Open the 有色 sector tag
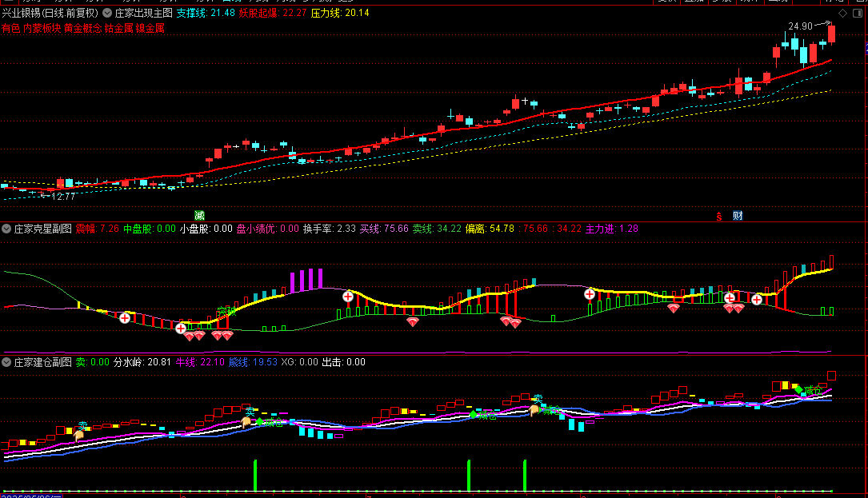868x498 pixels. click(x=11, y=28)
